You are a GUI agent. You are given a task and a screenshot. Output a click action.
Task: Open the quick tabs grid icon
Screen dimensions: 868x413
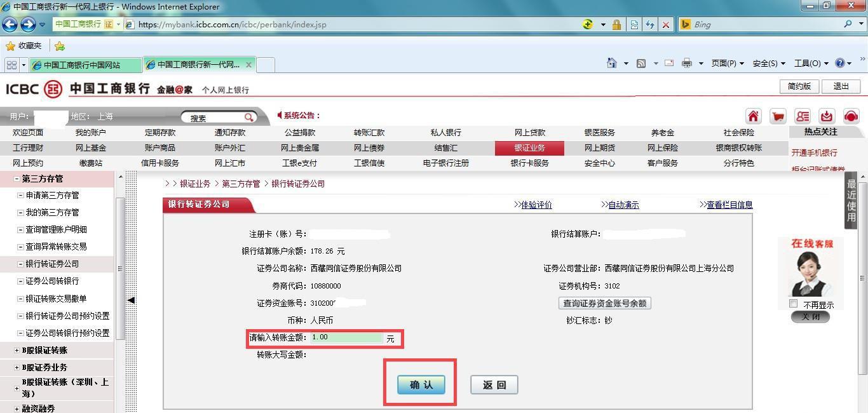point(11,65)
